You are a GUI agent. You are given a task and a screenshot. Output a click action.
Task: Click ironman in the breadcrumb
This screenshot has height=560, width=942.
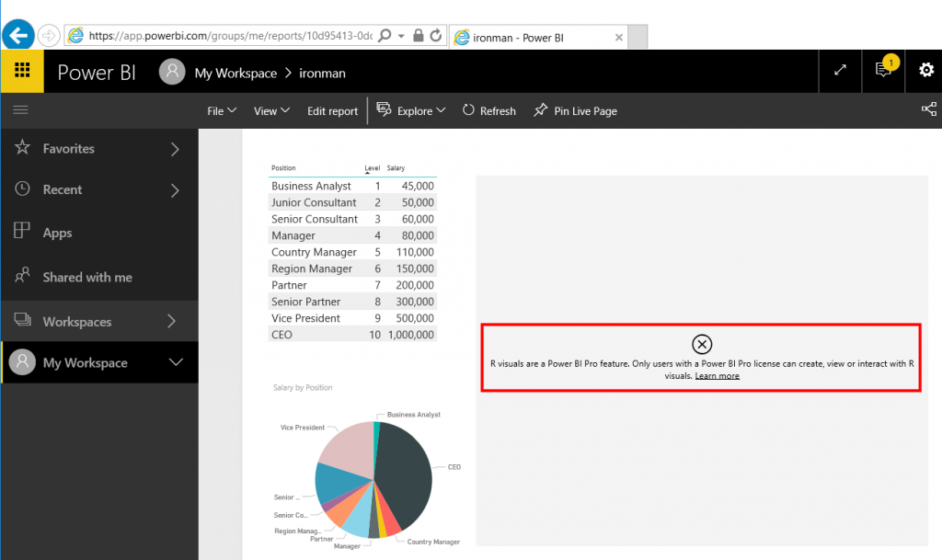point(322,74)
